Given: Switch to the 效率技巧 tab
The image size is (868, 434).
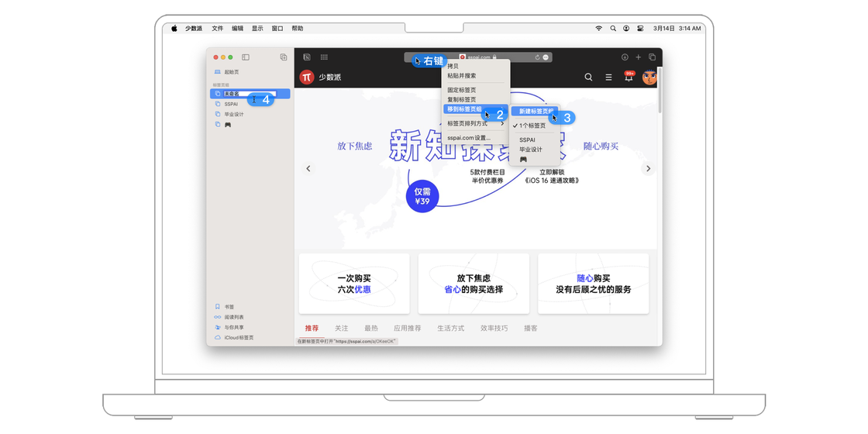Looking at the screenshot, I should (x=494, y=329).
